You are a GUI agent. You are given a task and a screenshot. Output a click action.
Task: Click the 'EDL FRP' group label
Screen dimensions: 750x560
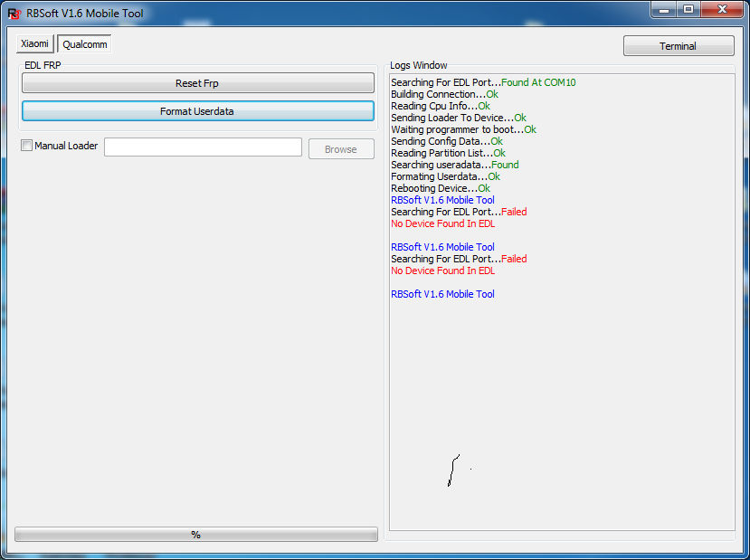43,65
